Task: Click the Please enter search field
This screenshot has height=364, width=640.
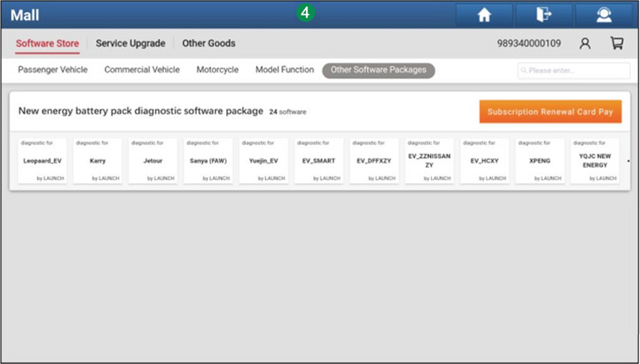Action: 573,70
